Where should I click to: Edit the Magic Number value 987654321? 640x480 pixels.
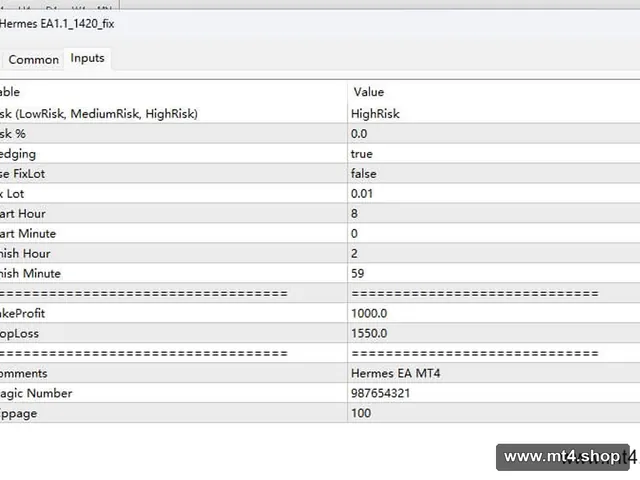(493, 393)
